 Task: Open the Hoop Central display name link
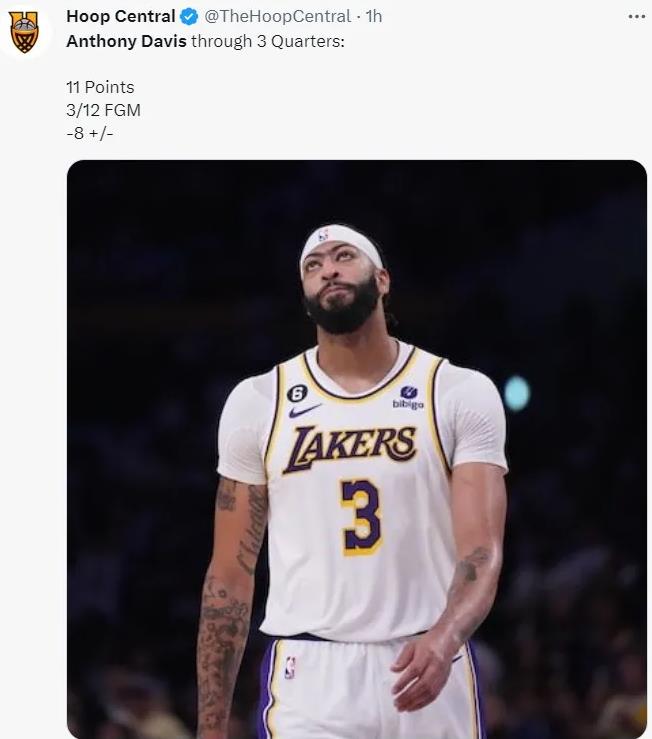point(120,17)
